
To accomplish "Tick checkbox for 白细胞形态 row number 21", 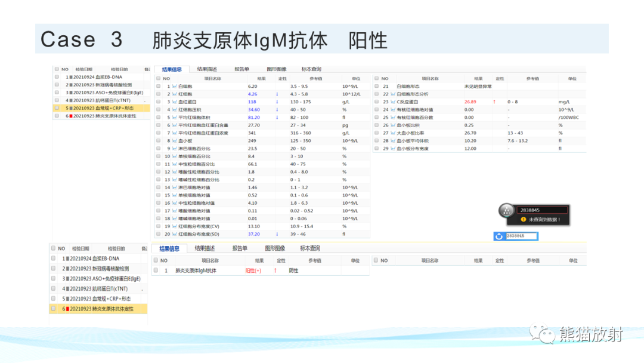I will [376, 87].
